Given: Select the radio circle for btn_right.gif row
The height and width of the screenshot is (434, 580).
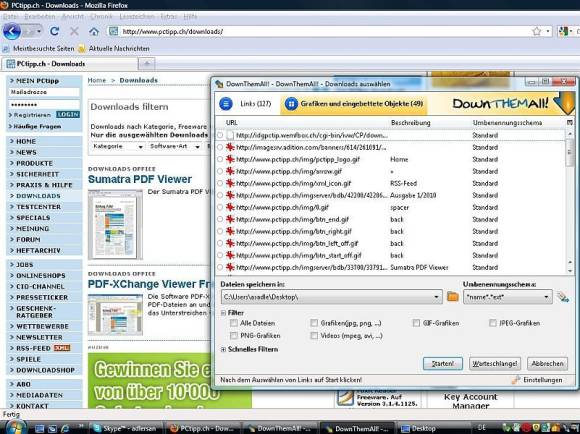Looking at the screenshot, I should pyautogui.click(x=220, y=231).
